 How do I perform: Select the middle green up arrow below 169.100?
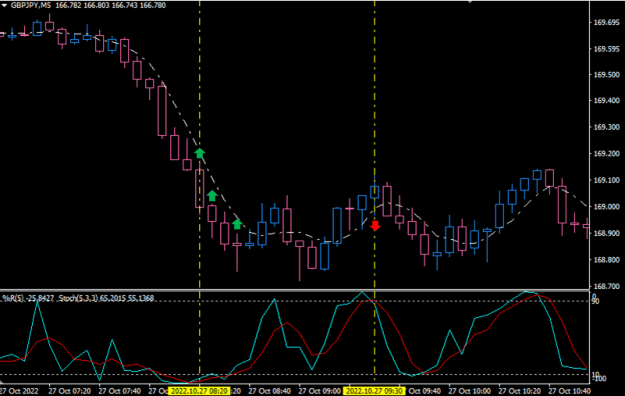click(212, 195)
